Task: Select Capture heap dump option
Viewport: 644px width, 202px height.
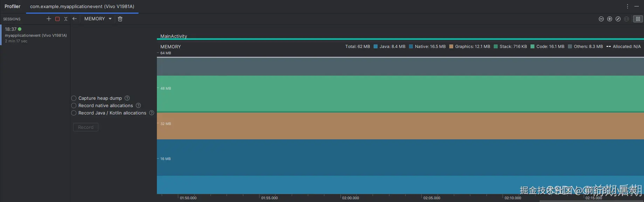Action: coord(74,98)
